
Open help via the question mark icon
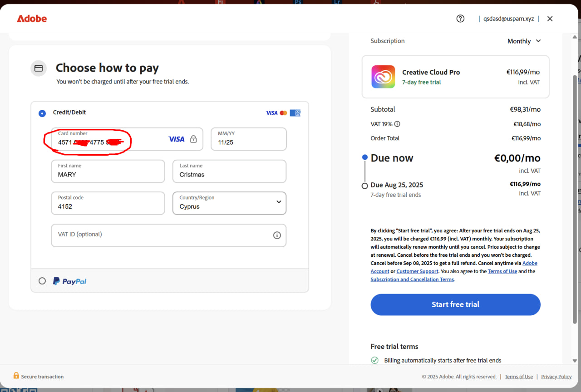460,19
